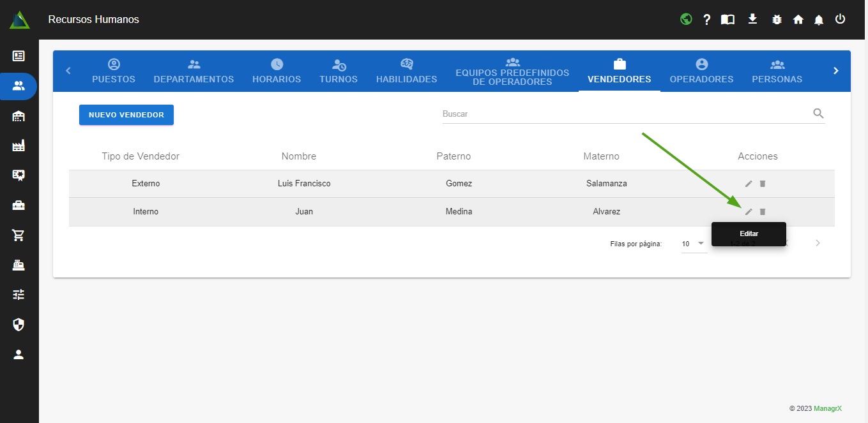The image size is (868, 423).
Task: Follow the ManagrX footer link
Action: coord(827,408)
